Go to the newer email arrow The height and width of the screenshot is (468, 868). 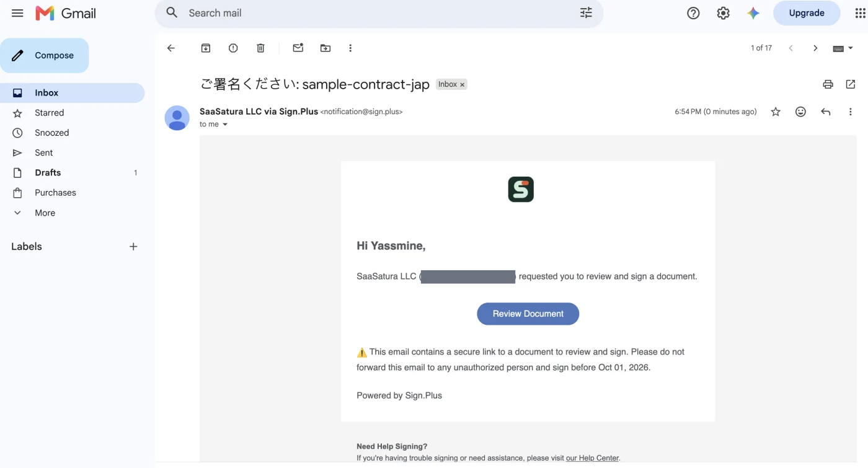tap(790, 48)
